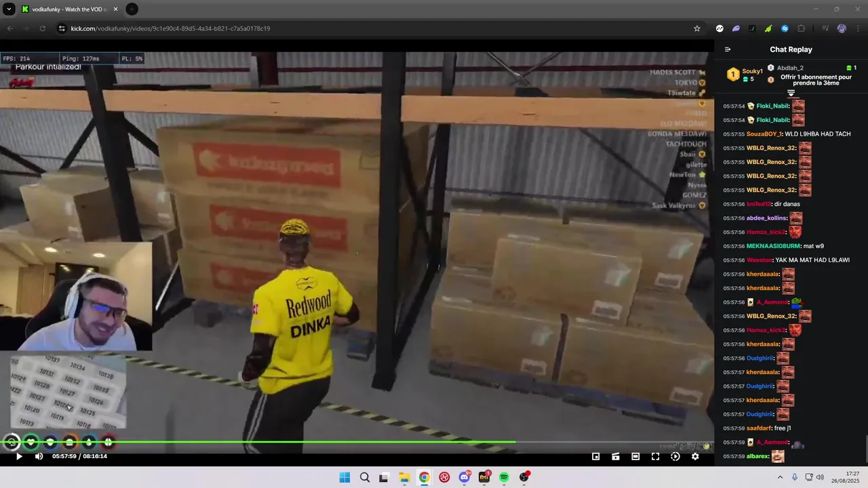This screenshot has width=868, height=488.
Task: Open a new browser tab
Action: pos(132,9)
